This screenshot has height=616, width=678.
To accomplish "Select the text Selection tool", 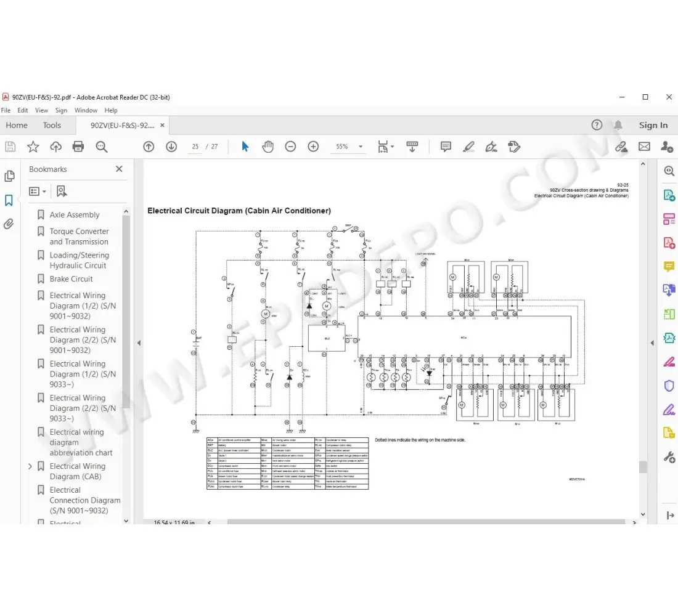I will [245, 147].
